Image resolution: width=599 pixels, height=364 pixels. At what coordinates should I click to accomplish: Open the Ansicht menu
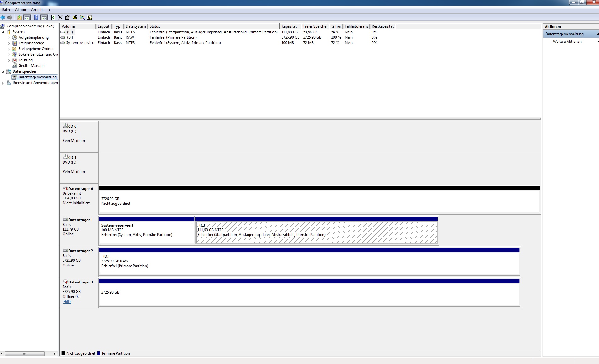[x=37, y=10]
